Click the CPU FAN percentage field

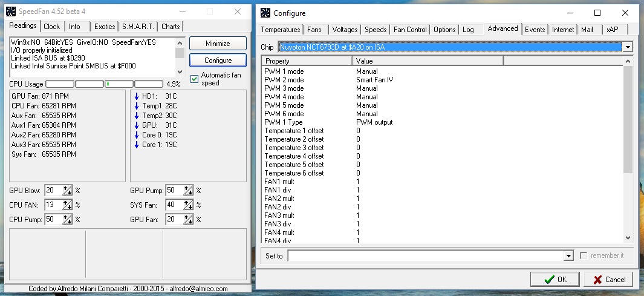[53, 205]
